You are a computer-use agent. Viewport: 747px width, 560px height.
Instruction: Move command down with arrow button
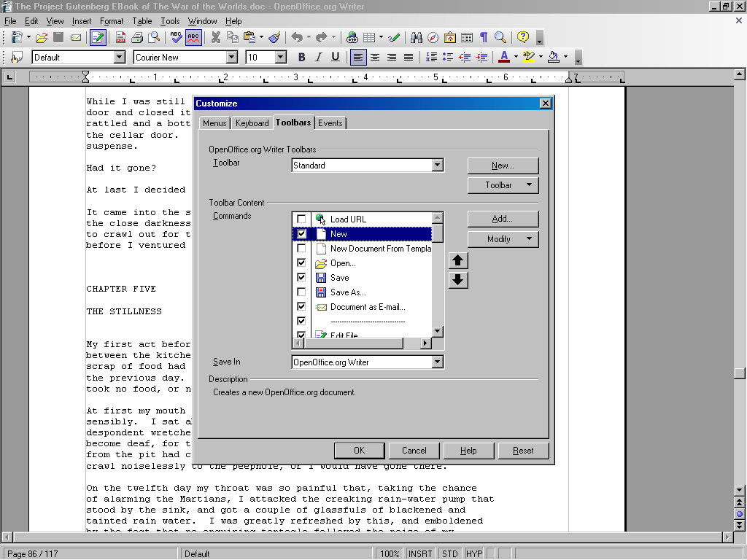pos(458,280)
